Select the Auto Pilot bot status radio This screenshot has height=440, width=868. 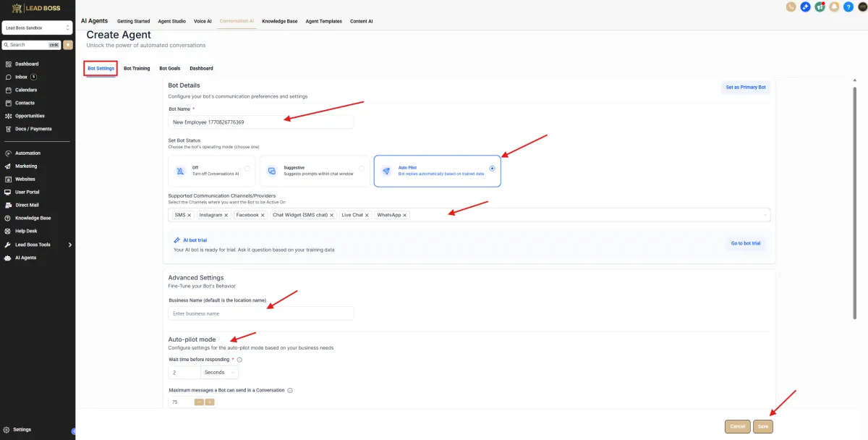pos(493,168)
